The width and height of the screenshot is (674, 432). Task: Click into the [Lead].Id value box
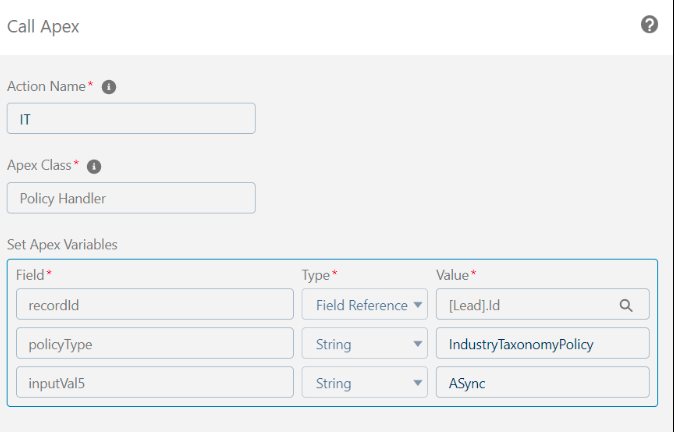click(x=542, y=304)
